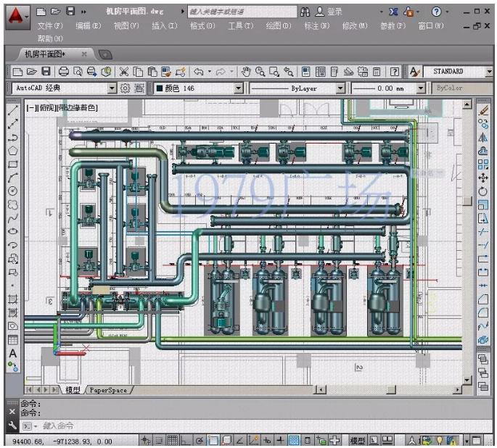Select the Rotate tool in modify toolbar
Image resolution: width=497 pixels, height=448 pixels.
coord(483,191)
